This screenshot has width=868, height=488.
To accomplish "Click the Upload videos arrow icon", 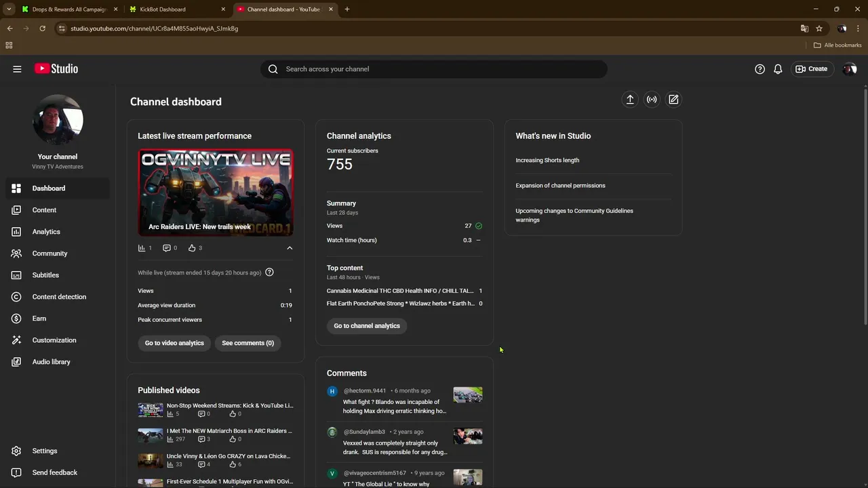I will (x=630, y=100).
